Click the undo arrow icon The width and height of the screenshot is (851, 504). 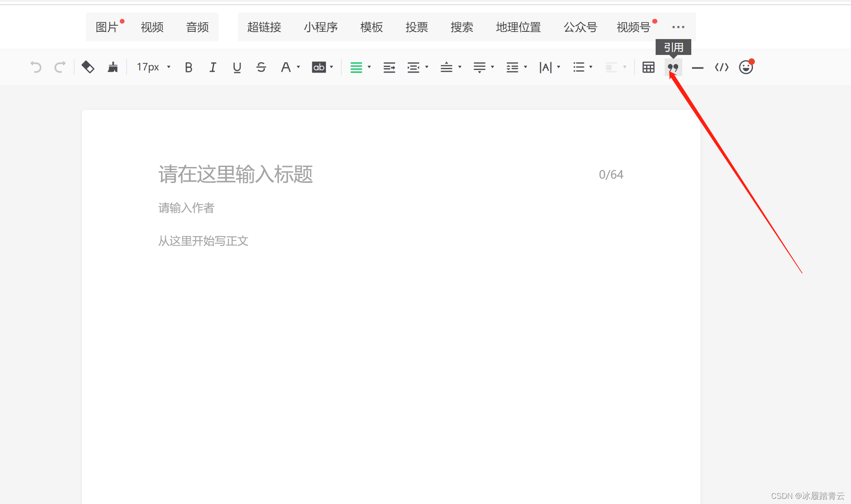[x=36, y=67]
